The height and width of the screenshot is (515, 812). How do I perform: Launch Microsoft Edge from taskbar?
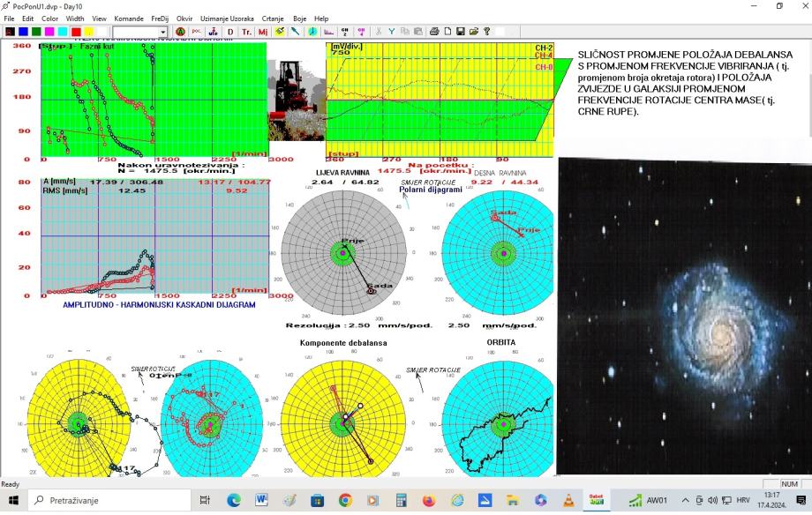(x=234, y=501)
